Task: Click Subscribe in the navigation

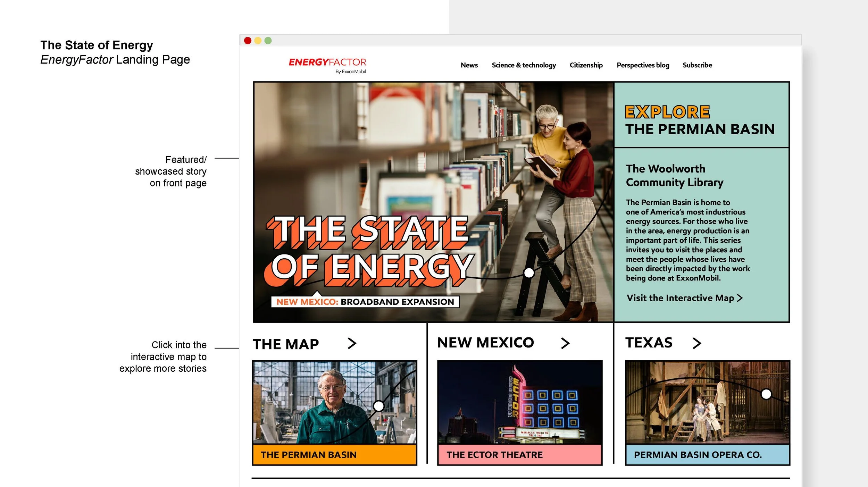Action: click(x=697, y=65)
